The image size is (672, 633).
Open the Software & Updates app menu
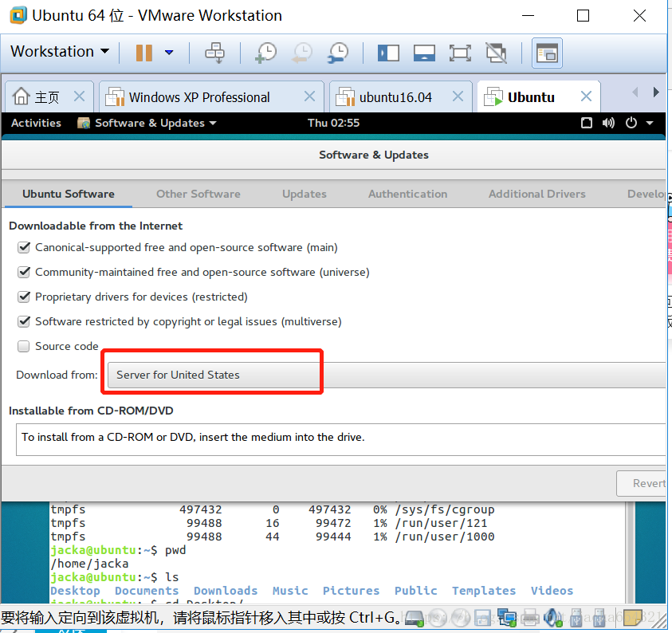[147, 123]
